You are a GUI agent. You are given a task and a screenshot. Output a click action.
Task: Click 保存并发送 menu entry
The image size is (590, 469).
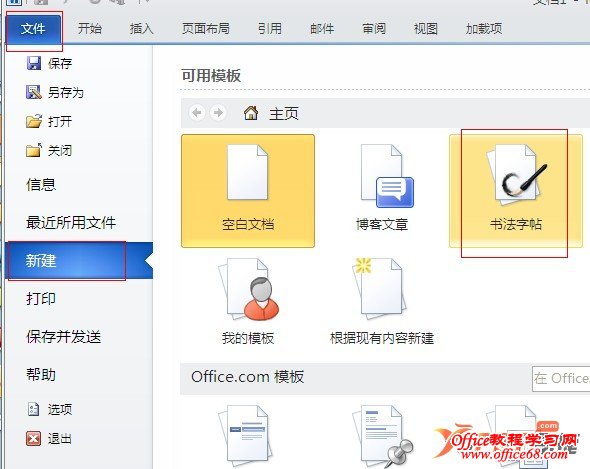64,337
